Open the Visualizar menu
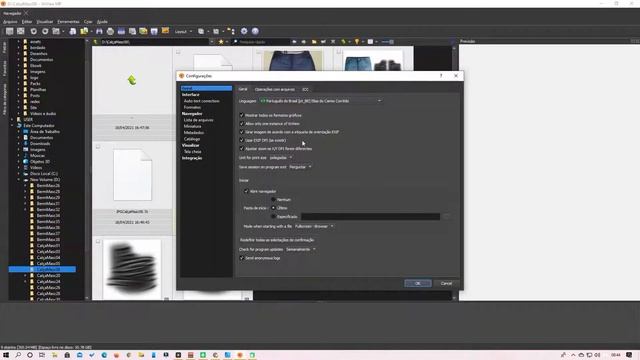This screenshot has height=360, width=640. point(45,22)
